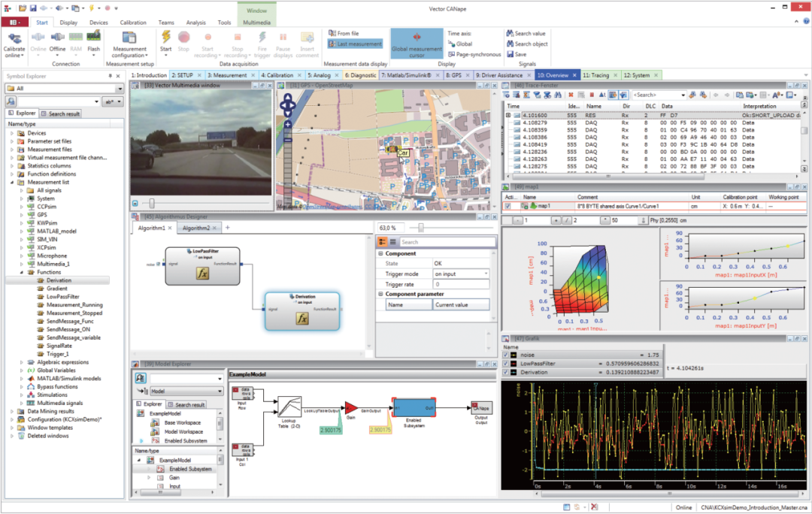Toggle the map1 active checkbox
Screen dimensions: 812x514
pyautogui.click(x=508, y=205)
